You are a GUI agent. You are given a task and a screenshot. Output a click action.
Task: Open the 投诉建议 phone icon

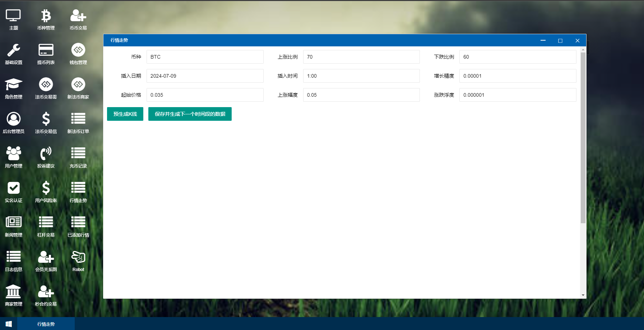(x=46, y=154)
